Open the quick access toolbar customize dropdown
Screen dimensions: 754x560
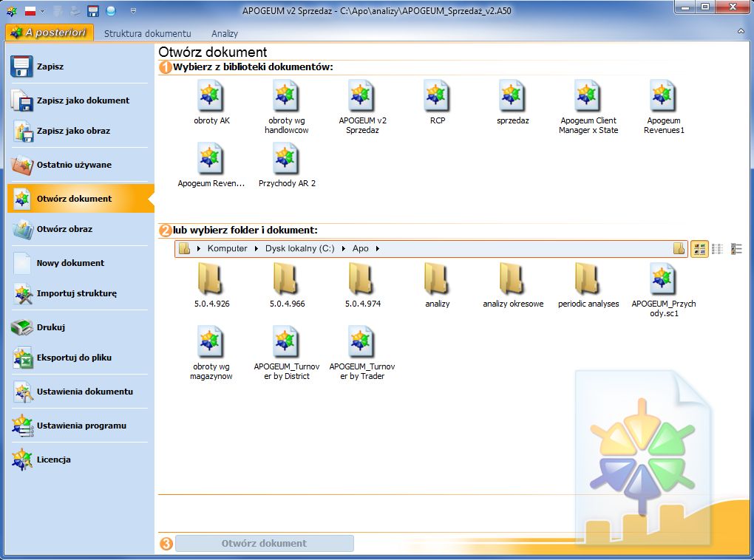click(133, 10)
